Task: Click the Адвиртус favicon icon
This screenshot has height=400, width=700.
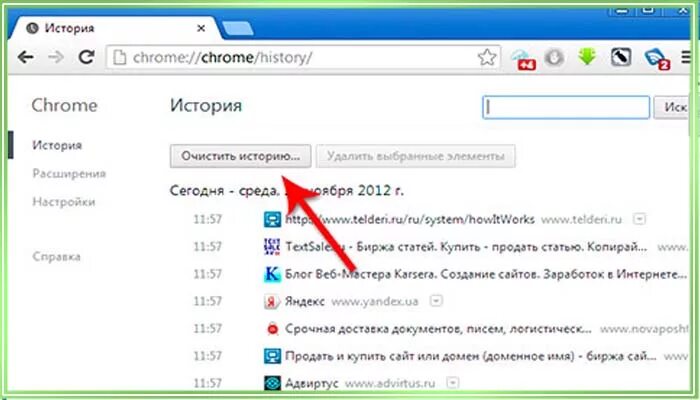Action: 272,383
